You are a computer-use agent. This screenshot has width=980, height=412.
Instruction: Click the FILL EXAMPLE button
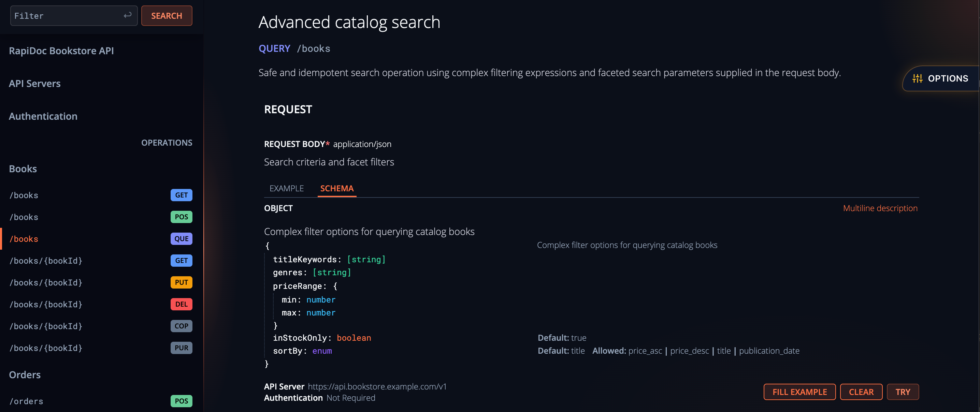(799, 392)
